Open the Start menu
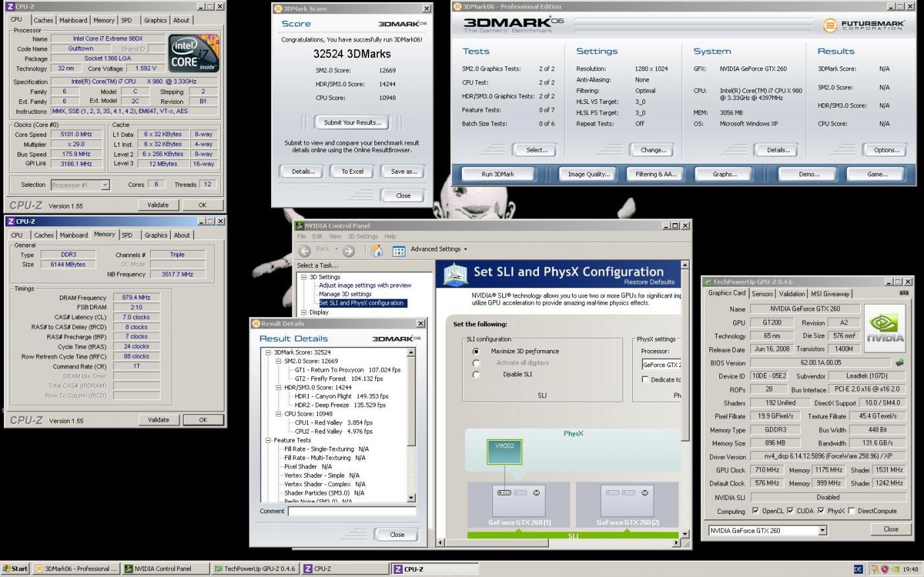The width and height of the screenshot is (924, 577). (x=15, y=569)
